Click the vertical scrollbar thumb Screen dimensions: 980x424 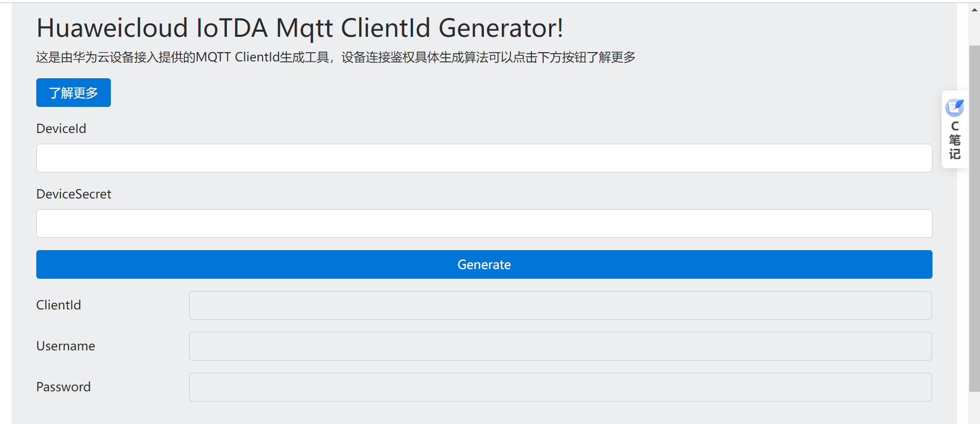tap(974, 218)
